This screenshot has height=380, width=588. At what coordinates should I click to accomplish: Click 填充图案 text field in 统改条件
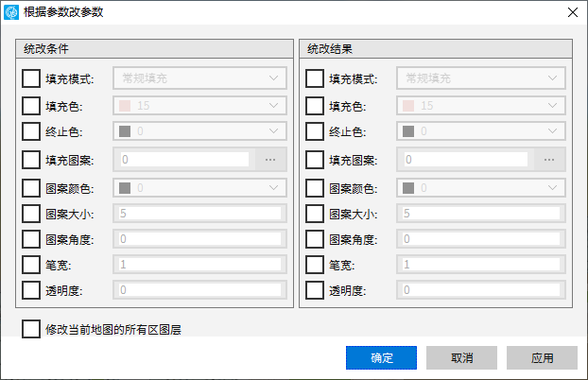[x=184, y=160]
